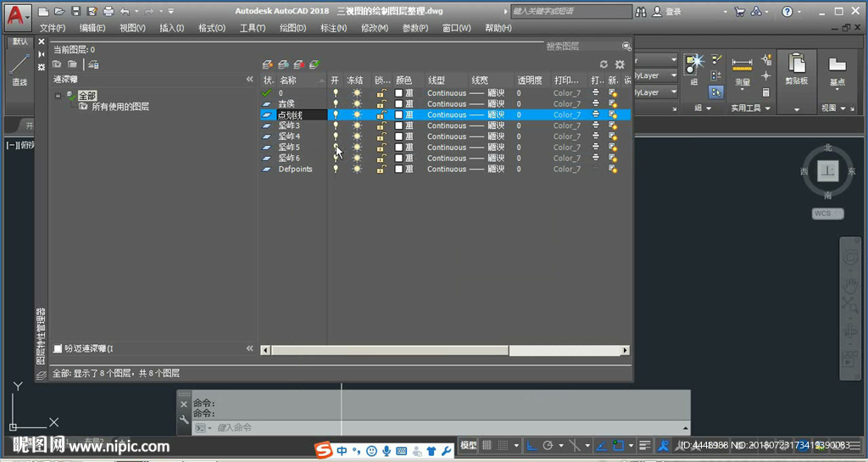Click the Help question mark icon
The image size is (868, 462).
[x=787, y=11]
